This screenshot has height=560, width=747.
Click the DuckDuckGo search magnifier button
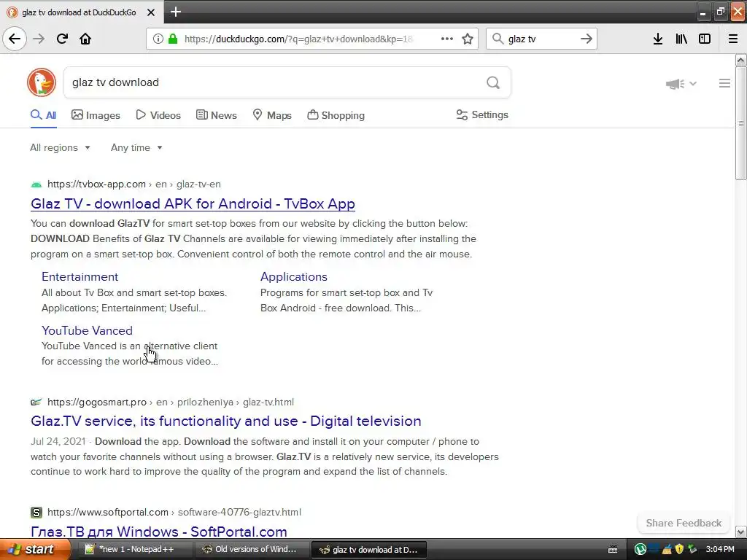pos(493,83)
